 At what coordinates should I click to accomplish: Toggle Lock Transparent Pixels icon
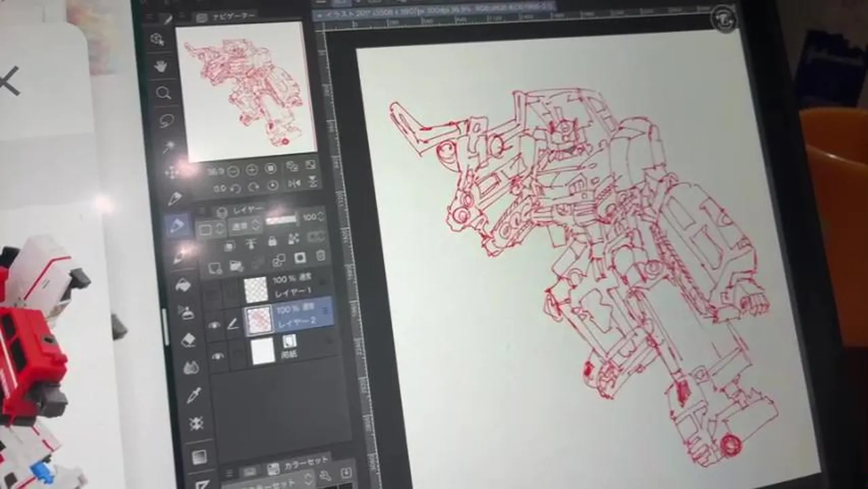coord(293,238)
